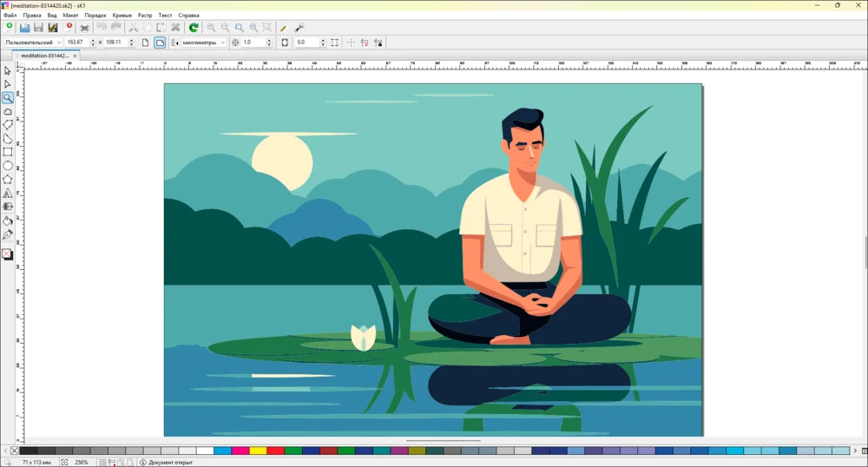Viewport: 868px width, 467px height.
Task: Open the Порядок menu
Action: pyautogui.click(x=95, y=16)
